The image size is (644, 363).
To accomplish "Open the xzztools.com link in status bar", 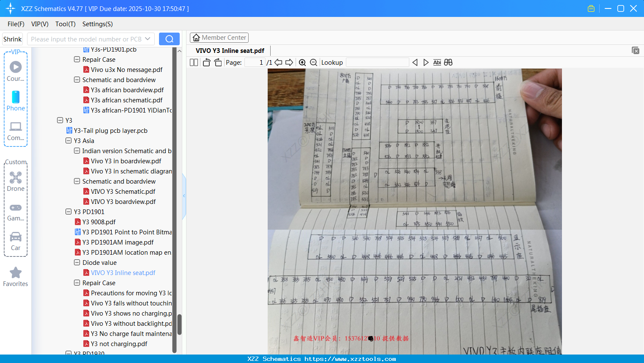I will [x=350, y=359].
